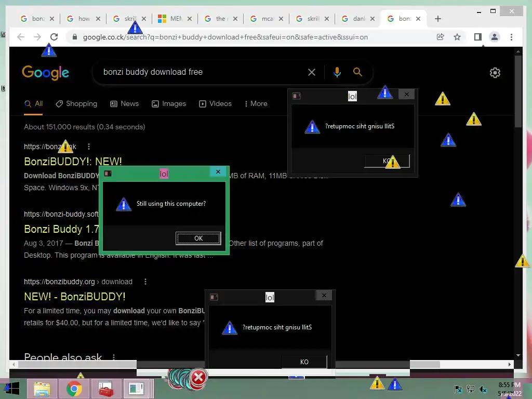Expand the More search filters menu

[x=256, y=104]
